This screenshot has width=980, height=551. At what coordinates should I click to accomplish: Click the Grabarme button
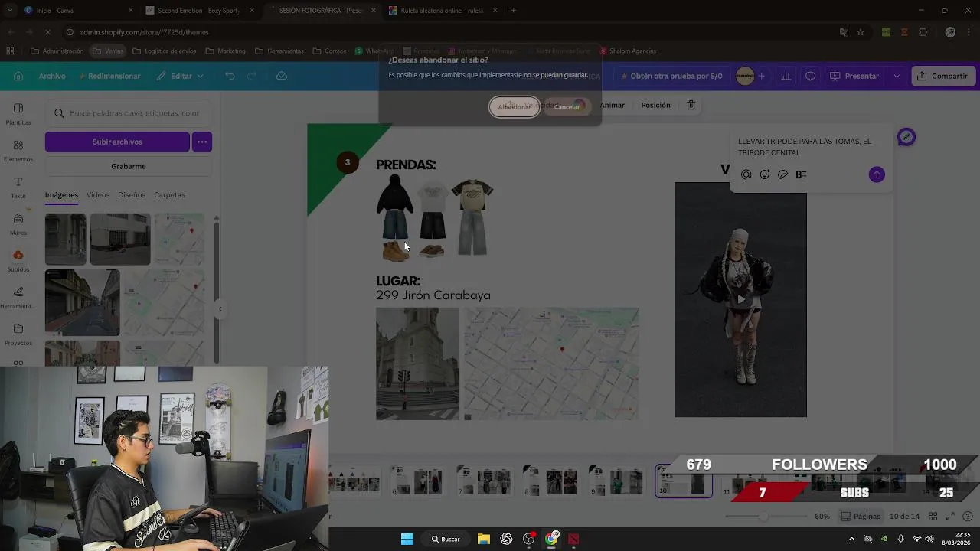[x=128, y=166]
